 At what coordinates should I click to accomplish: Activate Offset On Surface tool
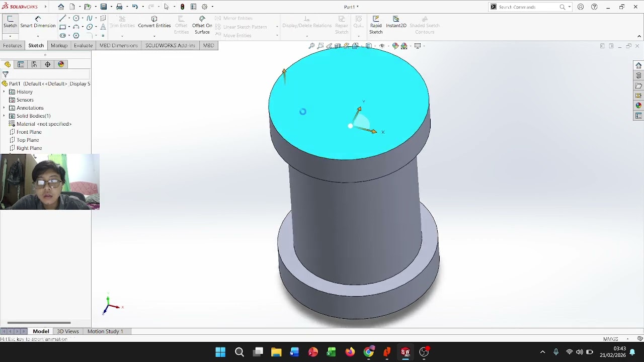pos(202,25)
